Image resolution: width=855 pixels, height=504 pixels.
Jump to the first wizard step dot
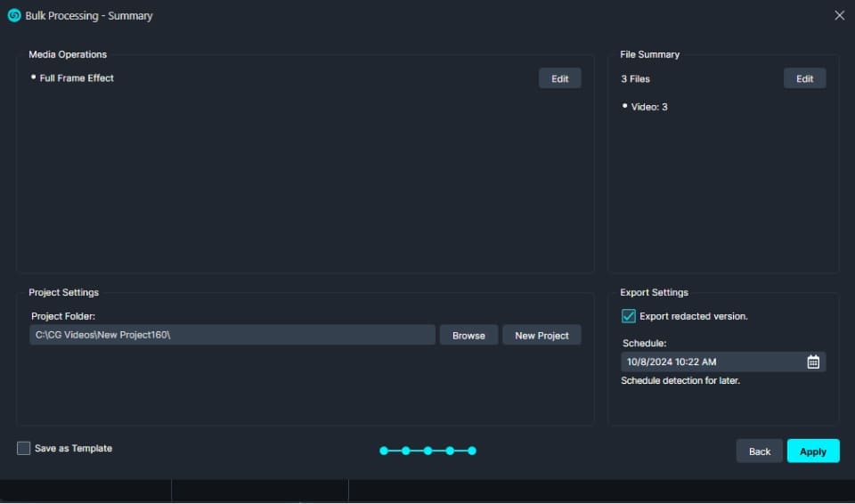[384, 451]
